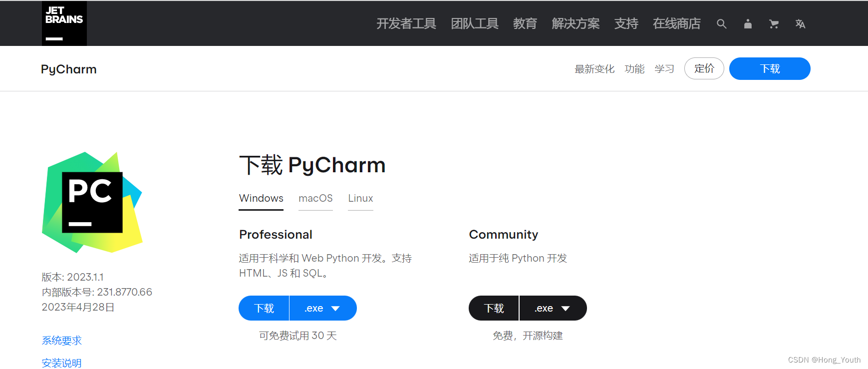Open the 解决方案 menu
Viewport: 868px width, 369px height.
tap(576, 23)
